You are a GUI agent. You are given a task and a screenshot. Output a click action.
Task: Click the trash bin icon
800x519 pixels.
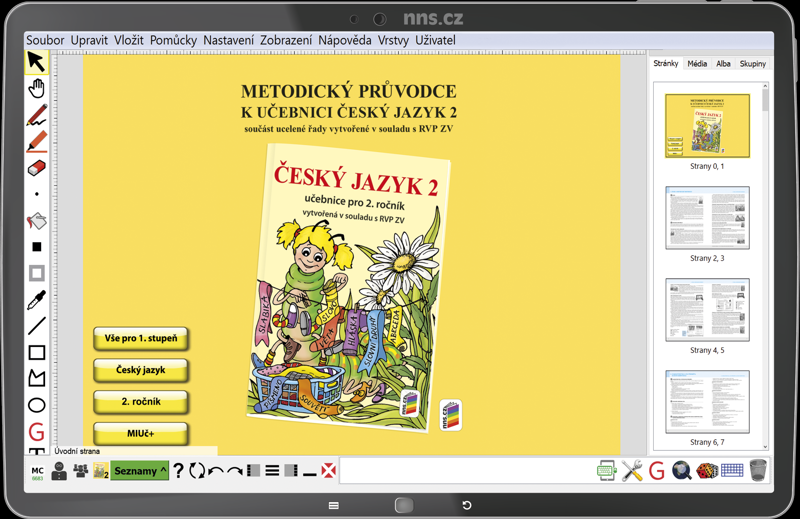coord(758,470)
